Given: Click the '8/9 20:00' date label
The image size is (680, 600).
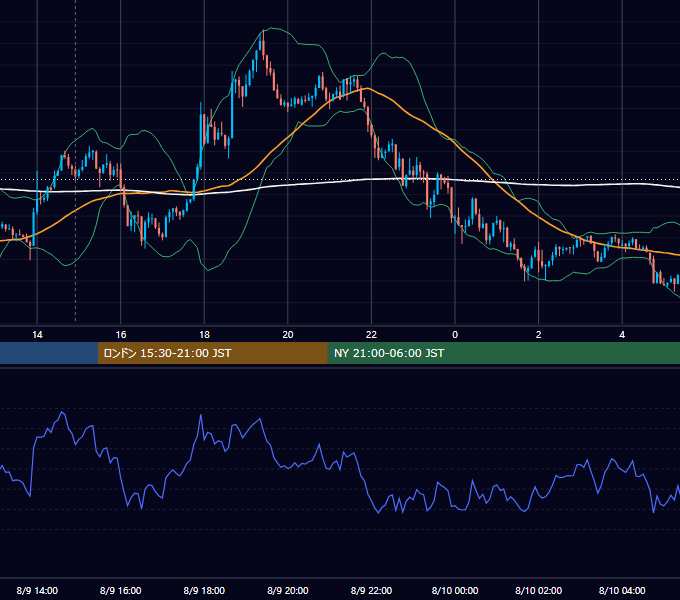Looking at the screenshot, I should (x=288, y=590).
